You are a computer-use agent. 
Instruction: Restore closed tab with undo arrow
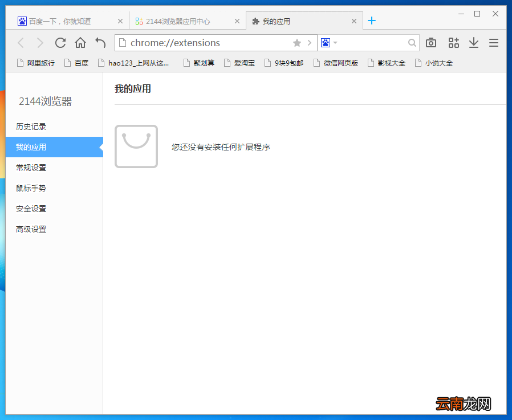click(x=100, y=43)
